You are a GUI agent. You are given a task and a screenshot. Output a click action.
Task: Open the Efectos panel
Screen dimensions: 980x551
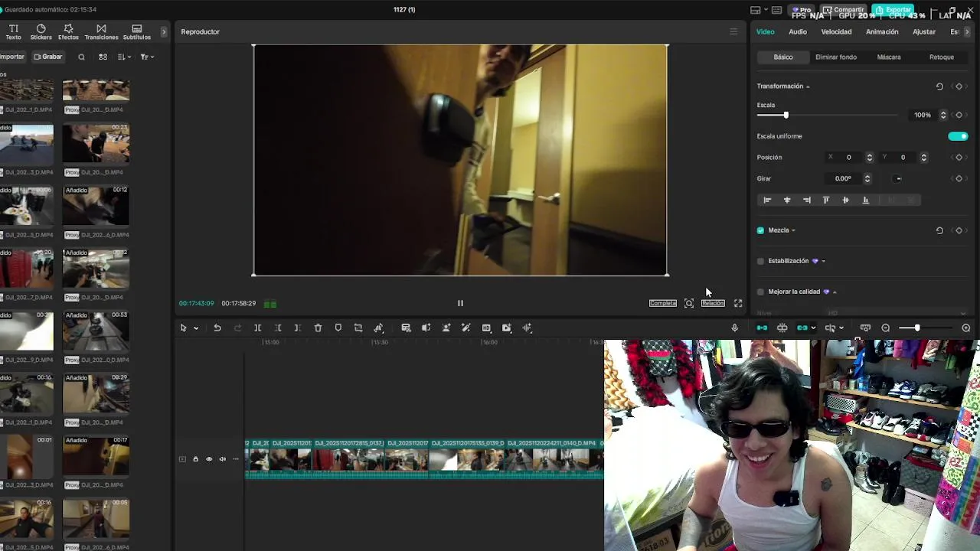click(x=68, y=31)
